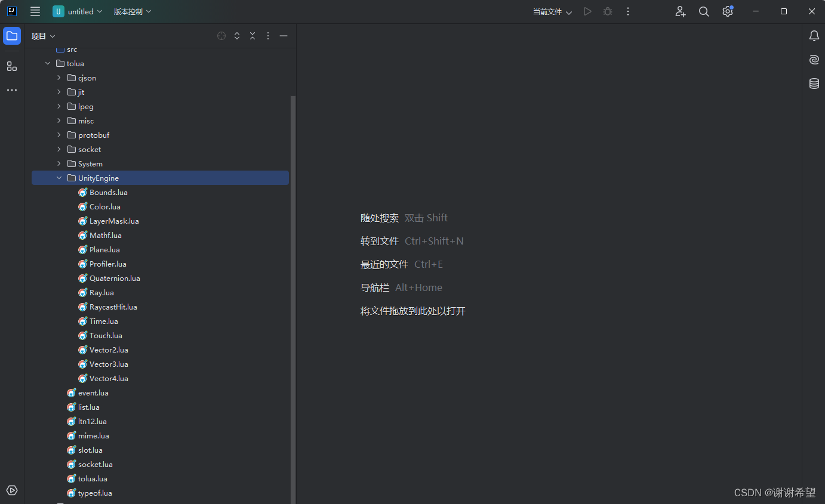Locate opened file with the target icon
Viewport: 825px width, 504px height.
click(221, 36)
